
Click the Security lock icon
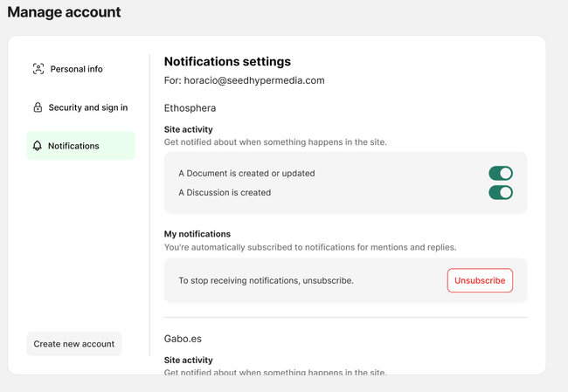[38, 107]
